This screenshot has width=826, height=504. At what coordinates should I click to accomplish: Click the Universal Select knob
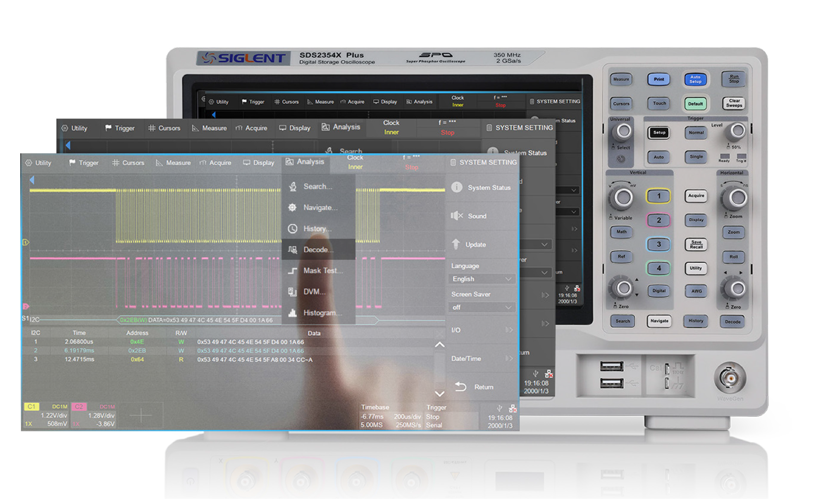point(623,131)
